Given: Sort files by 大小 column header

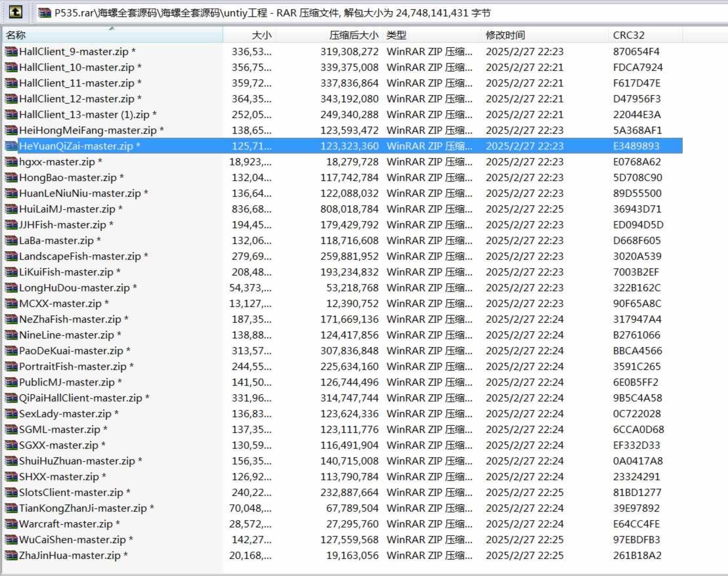Looking at the screenshot, I should click(x=249, y=35).
